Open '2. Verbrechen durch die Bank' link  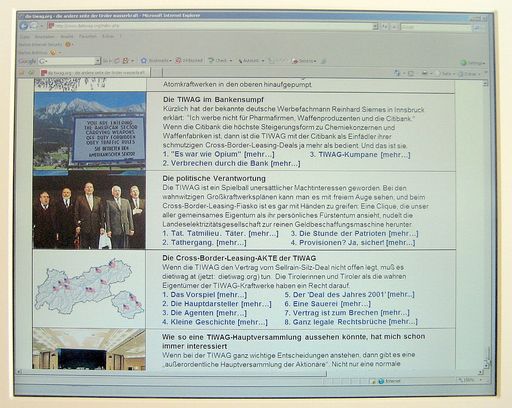click(x=232, y=163)
